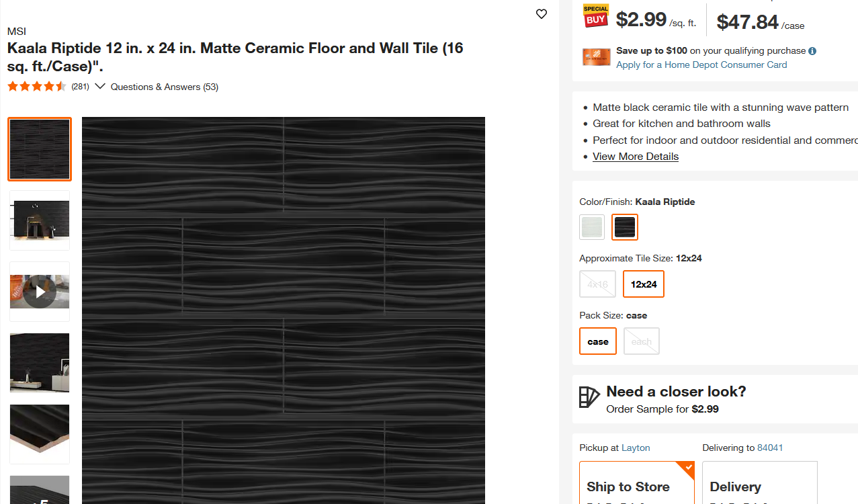Screen dimensions: 858x504
Task: Open View More Details
Action: pos(635,156)
